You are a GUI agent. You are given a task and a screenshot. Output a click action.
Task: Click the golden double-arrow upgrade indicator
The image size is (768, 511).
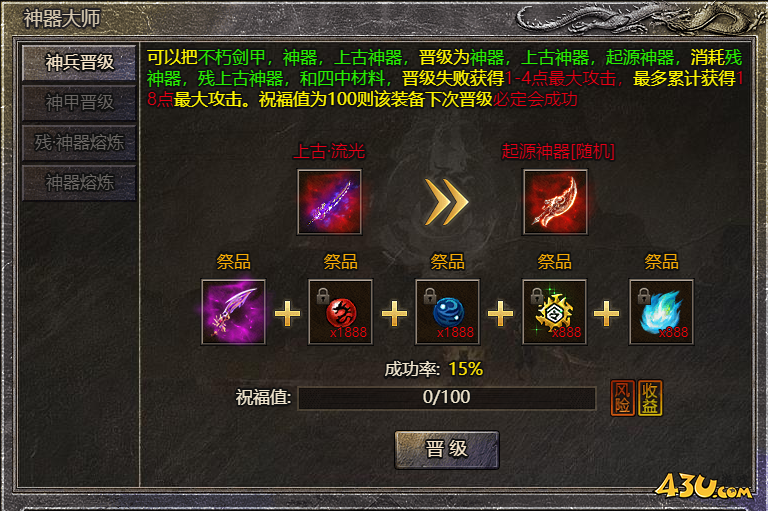446,202
